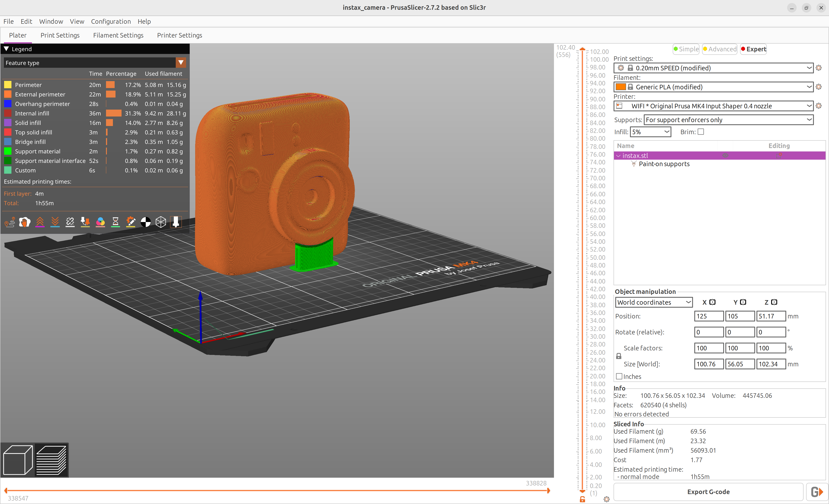The image size is (829, 504).
Task: Check the Inches checkbox
Action: (x=619, y=376)
